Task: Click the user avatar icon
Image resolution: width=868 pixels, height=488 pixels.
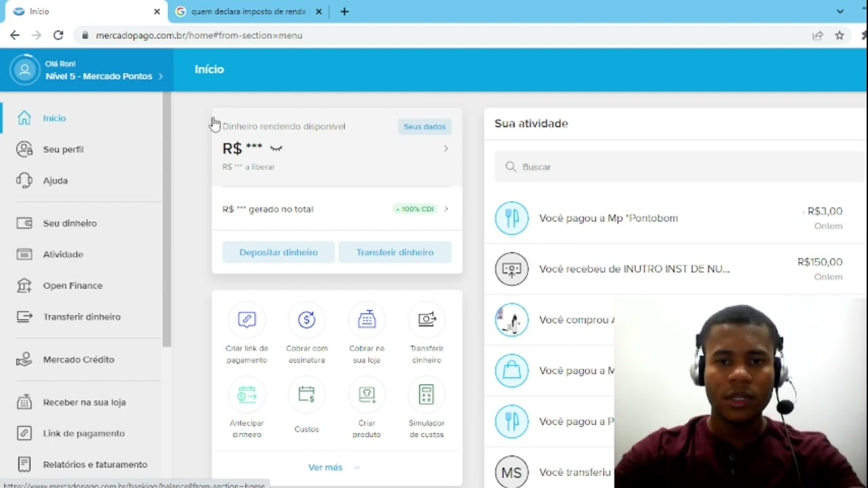Action: point(25,70)
